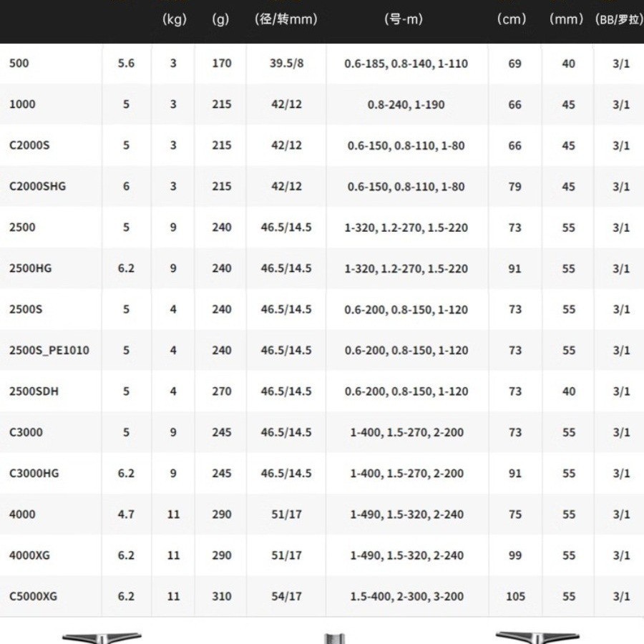644x644 pixels.
Task: Select the 2500HG model name cell
Action: coord(31,268)
